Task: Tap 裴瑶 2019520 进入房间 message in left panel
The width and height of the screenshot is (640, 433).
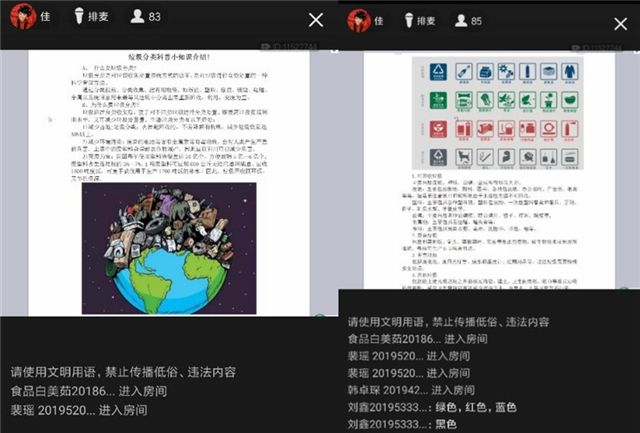Action: [x=79, y=410]
